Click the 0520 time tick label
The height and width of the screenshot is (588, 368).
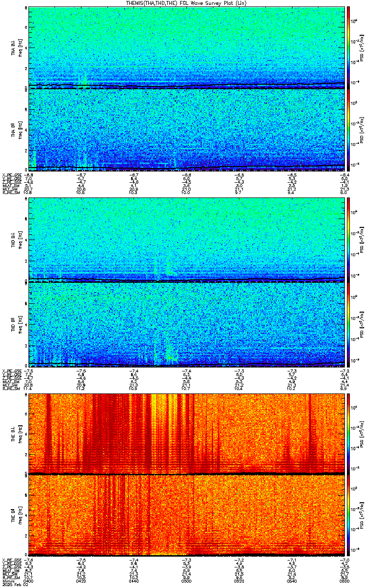(x=238, y=582)
